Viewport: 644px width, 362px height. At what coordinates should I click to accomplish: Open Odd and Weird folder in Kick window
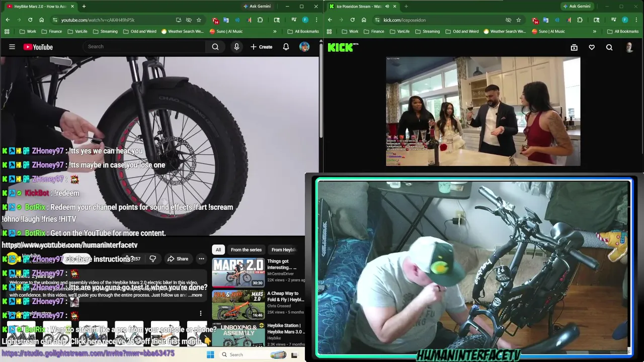pos(461,31)
